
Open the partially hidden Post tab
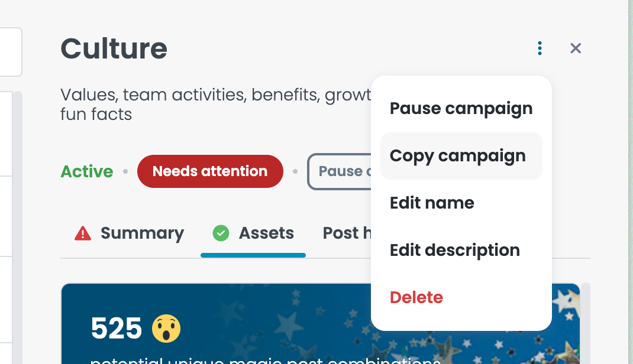[346, 233]
